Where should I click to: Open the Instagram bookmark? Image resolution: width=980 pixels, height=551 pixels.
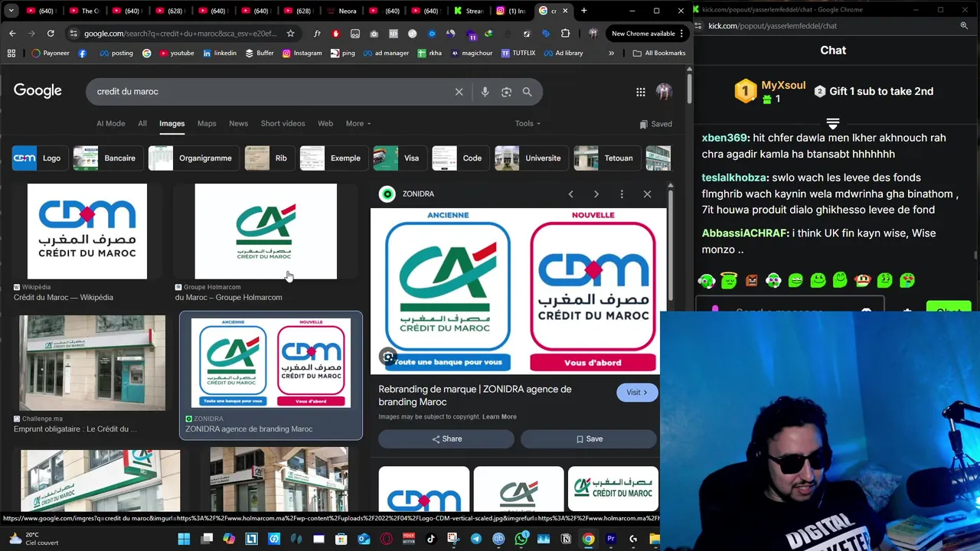[x=302, y=53]
